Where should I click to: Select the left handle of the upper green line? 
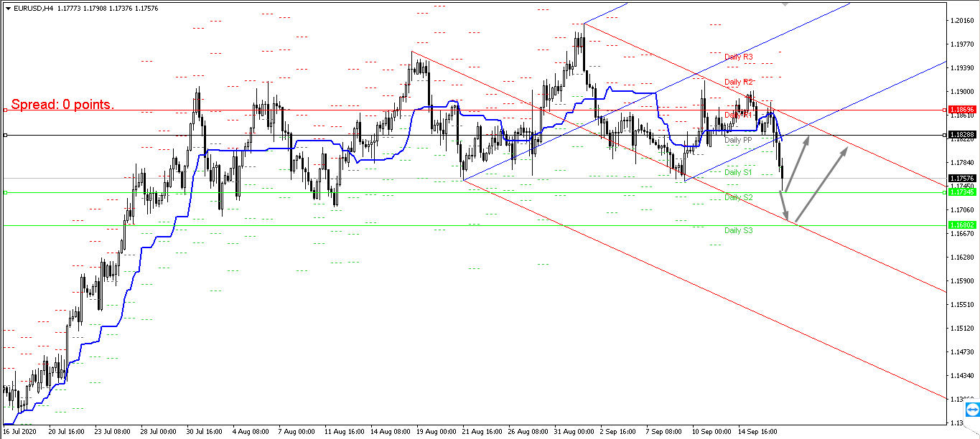(x=6, y=192)
